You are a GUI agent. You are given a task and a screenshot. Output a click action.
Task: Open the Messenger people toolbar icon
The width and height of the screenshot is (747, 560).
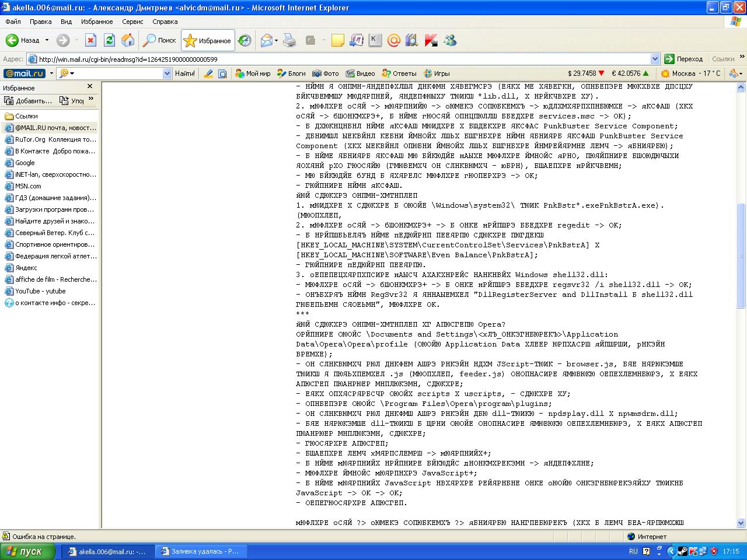tap(449, 40)
